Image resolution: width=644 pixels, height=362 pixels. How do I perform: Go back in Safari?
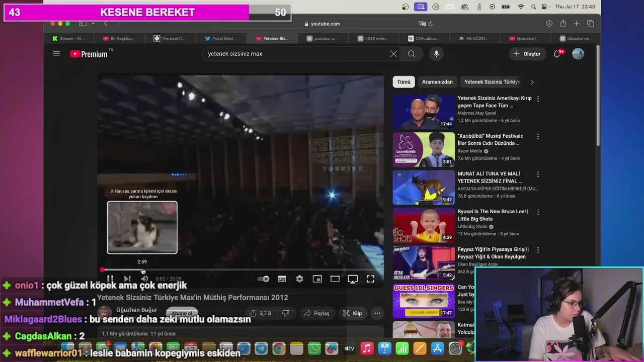pyautogui.click(x=105, y=24)
